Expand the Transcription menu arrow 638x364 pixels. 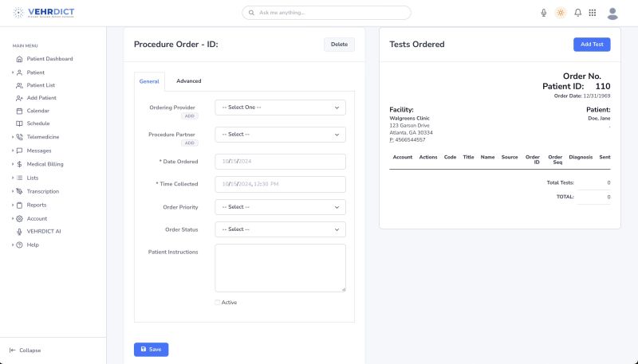[x=13, y=191]
